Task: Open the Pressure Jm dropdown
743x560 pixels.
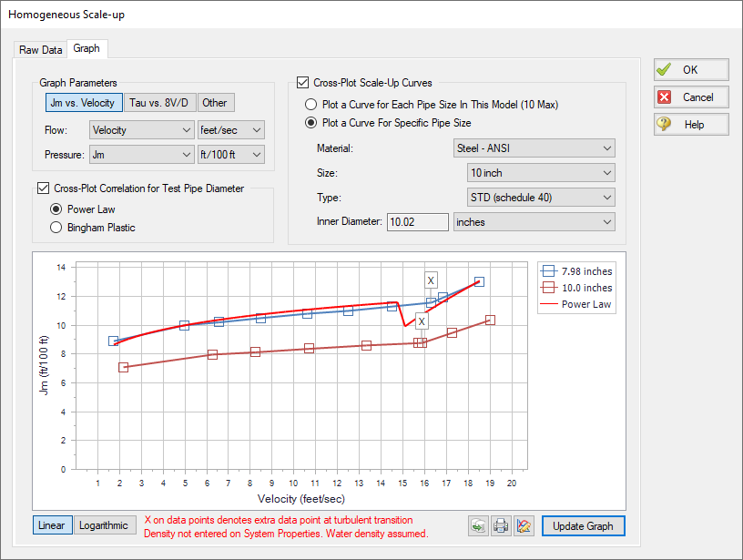Action: 142,155
